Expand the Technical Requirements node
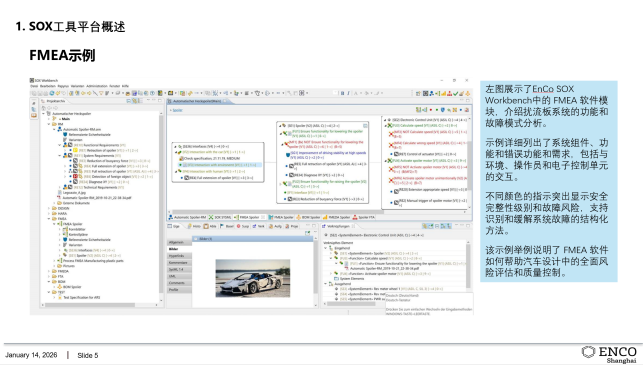 point(59,187)
